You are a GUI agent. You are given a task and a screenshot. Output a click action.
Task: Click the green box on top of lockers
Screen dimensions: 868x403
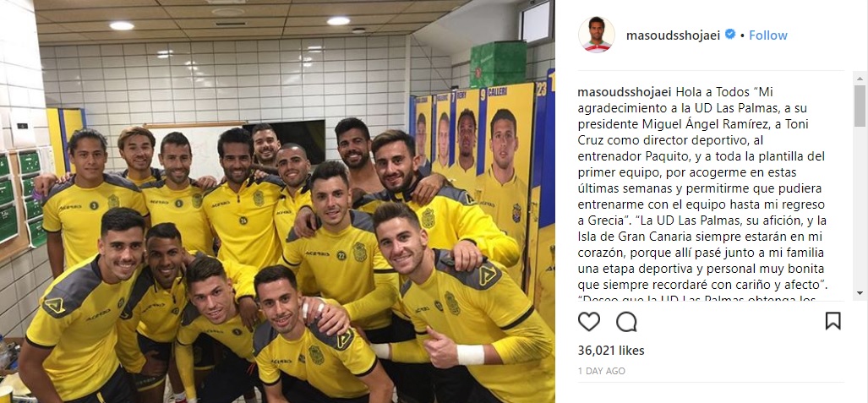(x=498, y=65)
